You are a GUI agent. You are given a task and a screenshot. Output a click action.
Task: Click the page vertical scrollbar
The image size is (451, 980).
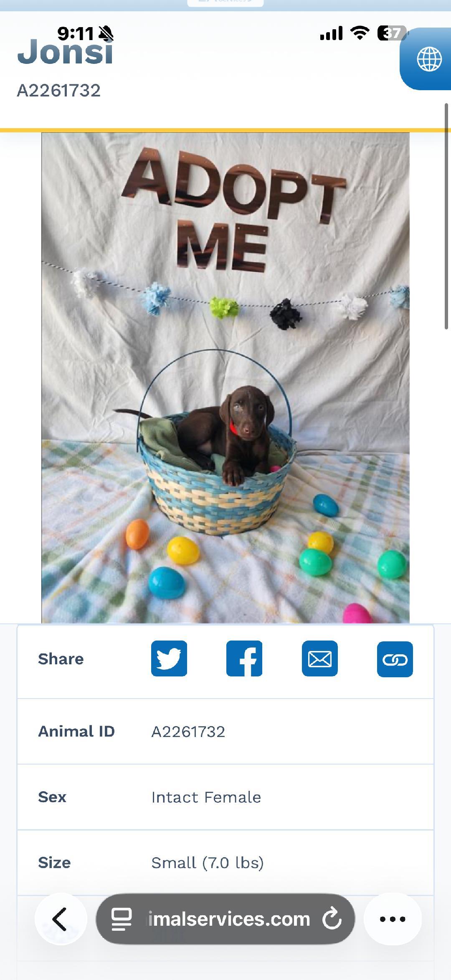coord(446,216)
